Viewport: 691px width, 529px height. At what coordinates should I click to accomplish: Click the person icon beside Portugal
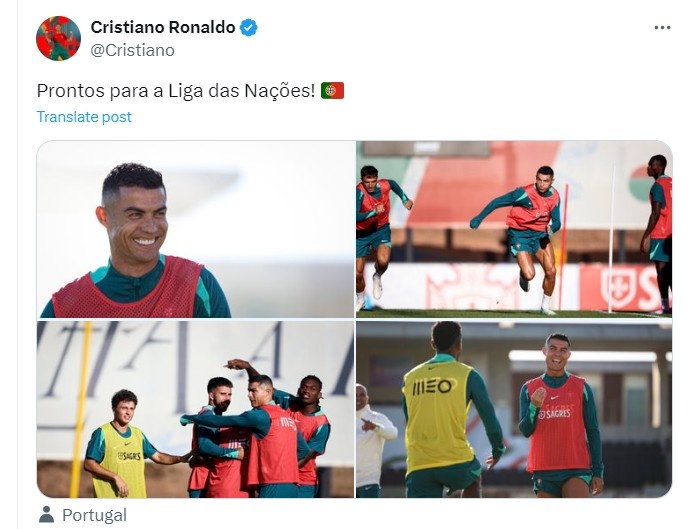click(46, 514)
